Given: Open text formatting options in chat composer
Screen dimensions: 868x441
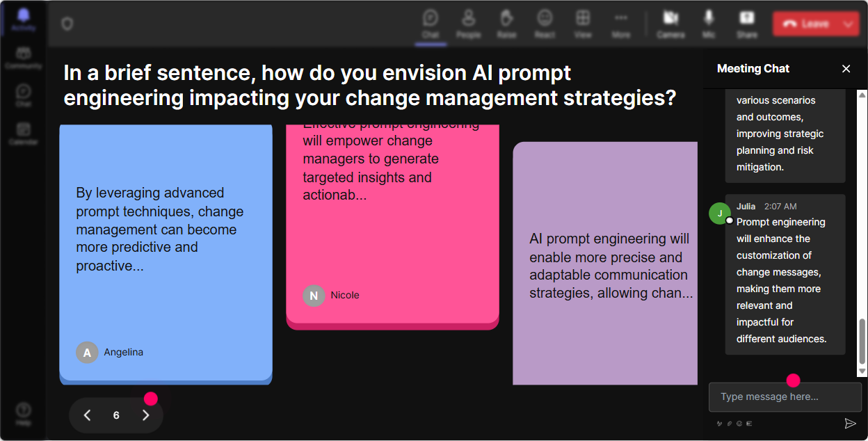Looking at the screenshot, I should (x=720, y=424).
